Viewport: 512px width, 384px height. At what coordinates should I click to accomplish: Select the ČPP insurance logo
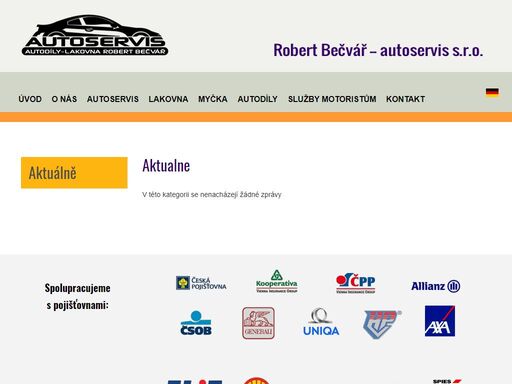[355, 283]
